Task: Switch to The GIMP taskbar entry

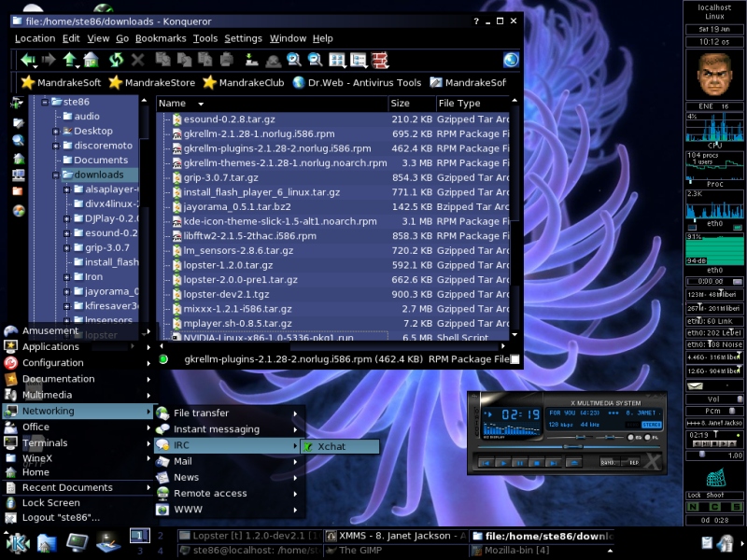Action: pos(394,550)
